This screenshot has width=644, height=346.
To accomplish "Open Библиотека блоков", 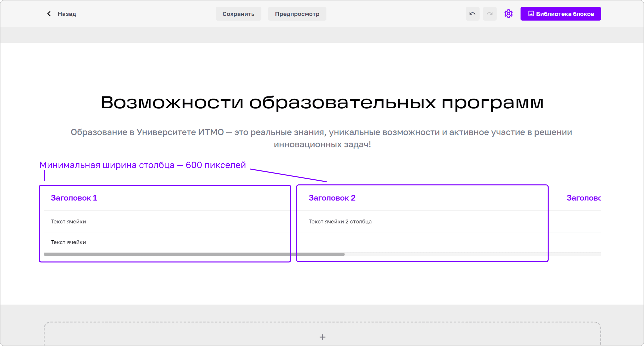I will (x=561, y=14).
